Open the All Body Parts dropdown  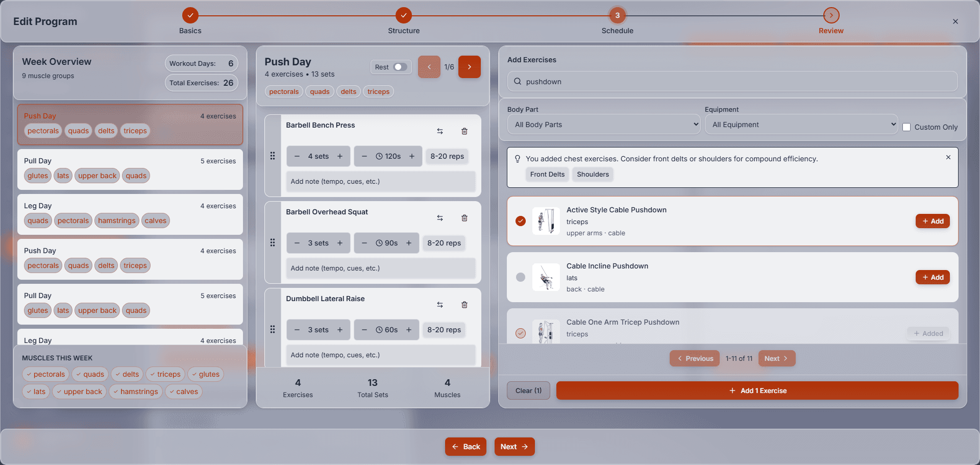603,124
